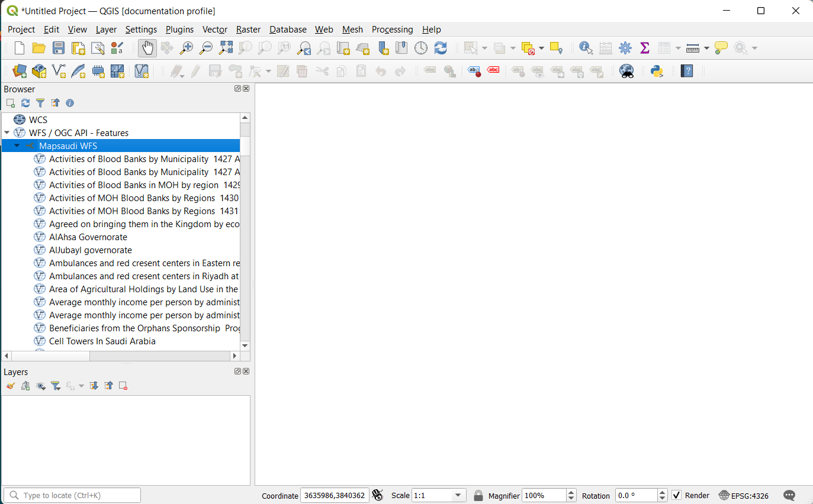Refresh the Browser panel

pyautogui.click(x=25, y=103)
